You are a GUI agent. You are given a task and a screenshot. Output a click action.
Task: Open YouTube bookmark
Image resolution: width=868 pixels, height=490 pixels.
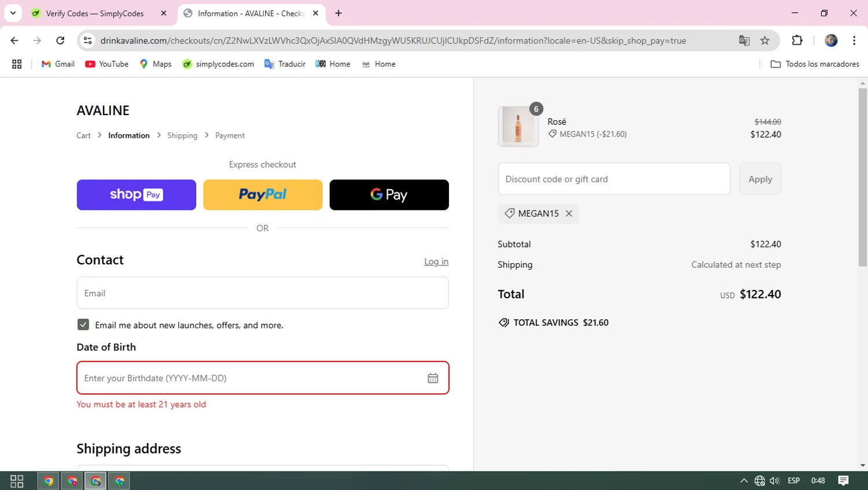coord(107,64)
